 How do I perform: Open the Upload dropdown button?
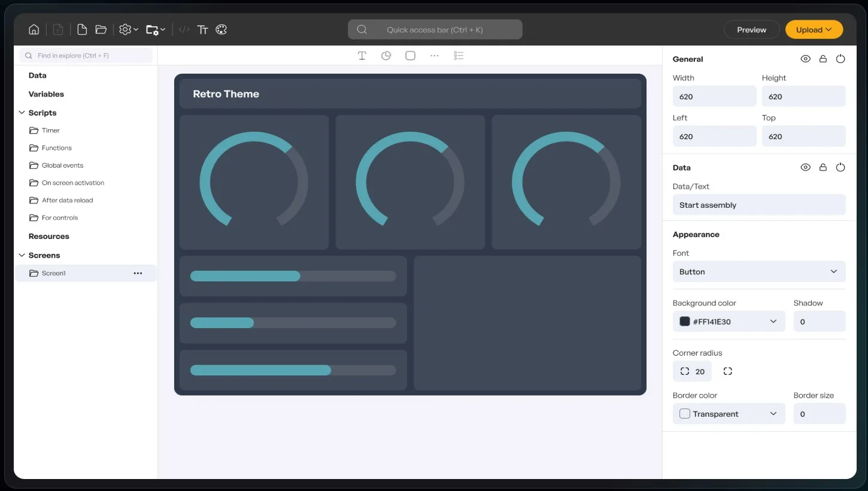[x=814, y=29]
